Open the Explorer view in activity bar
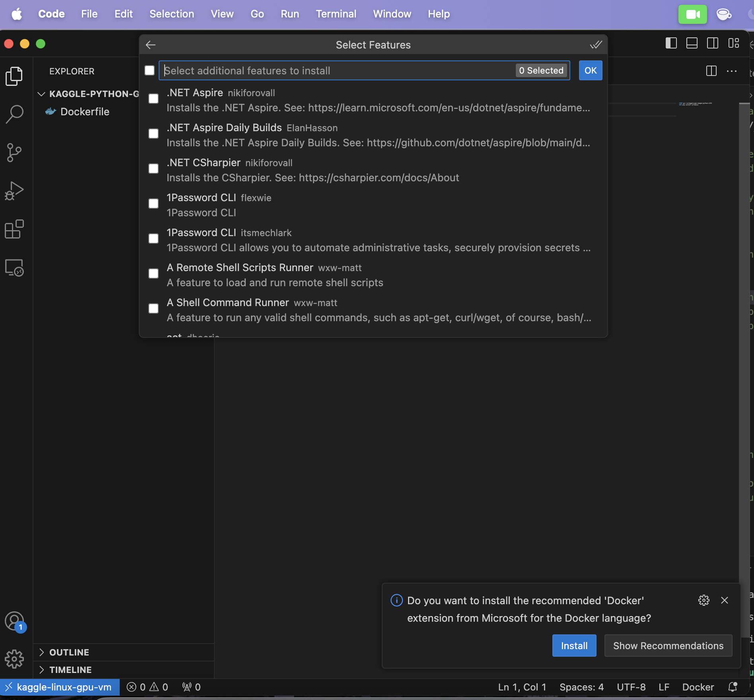The image size is (754, 700). tap(14, 76)
